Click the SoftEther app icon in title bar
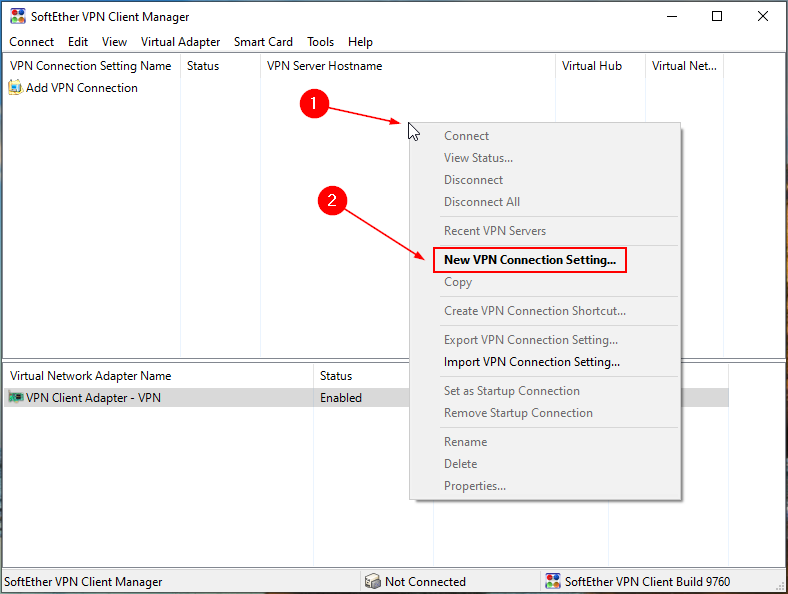 [x=18, y=16]
